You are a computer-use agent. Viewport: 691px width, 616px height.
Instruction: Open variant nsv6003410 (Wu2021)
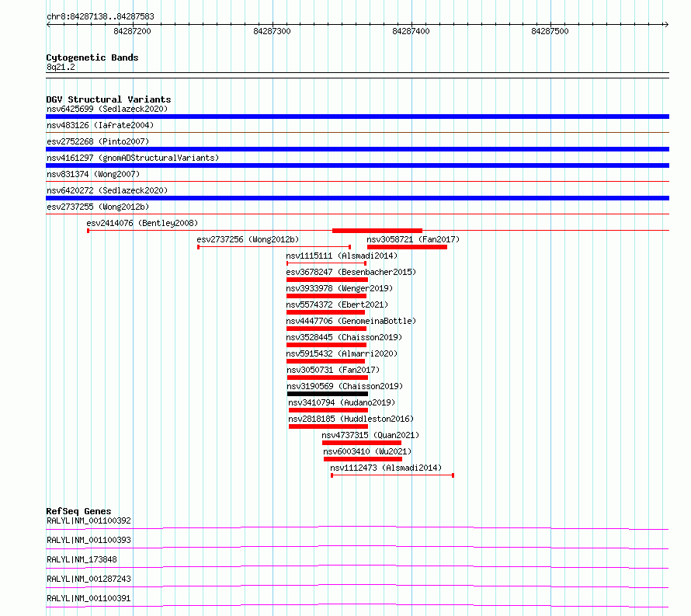[x=367, y=451]
